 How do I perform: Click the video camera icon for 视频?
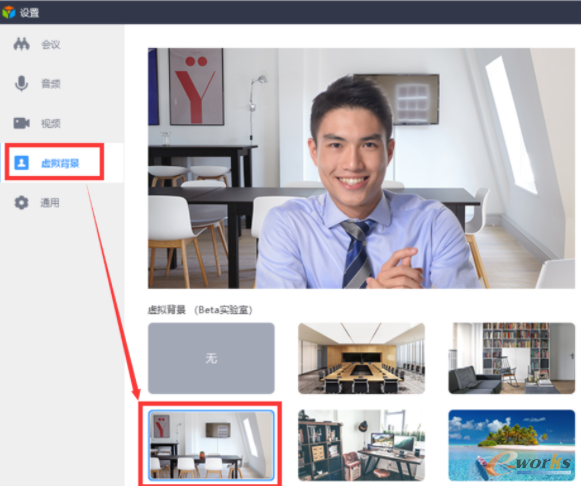tap(21, 123)
